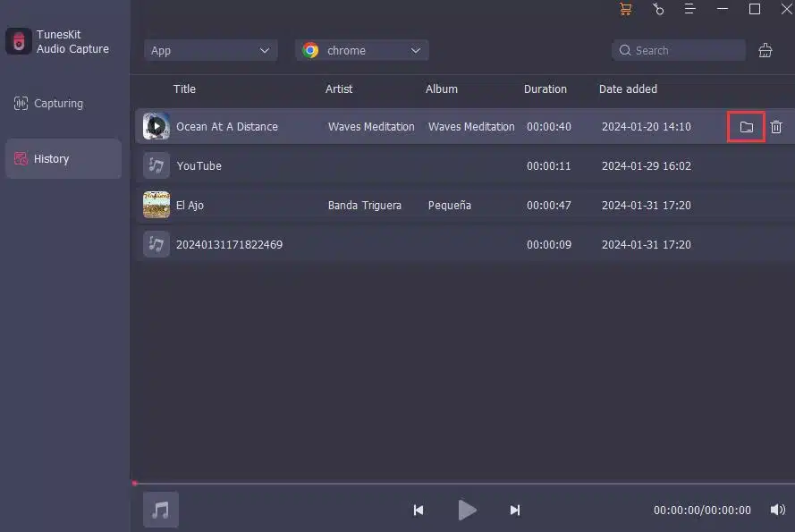The height and width of the screenshot is (532, 795).
Task: Open the shopping cart purchase icon
Action: tap(626, 9)
